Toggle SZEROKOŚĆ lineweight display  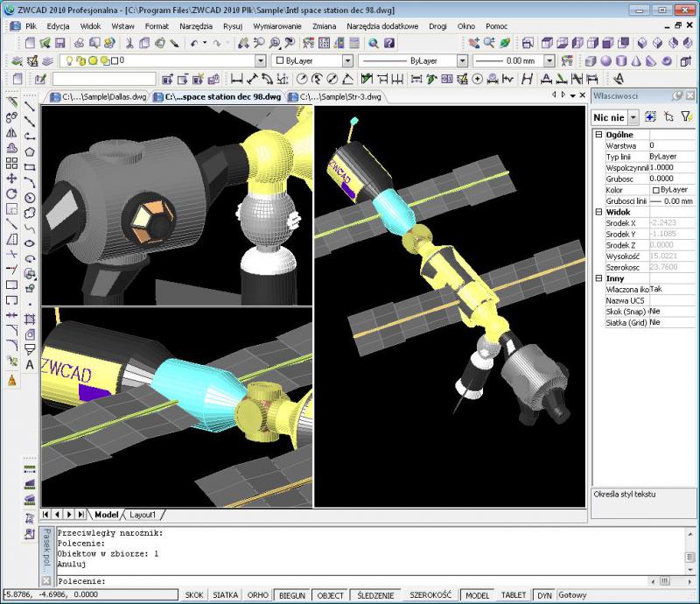(430, 595)
